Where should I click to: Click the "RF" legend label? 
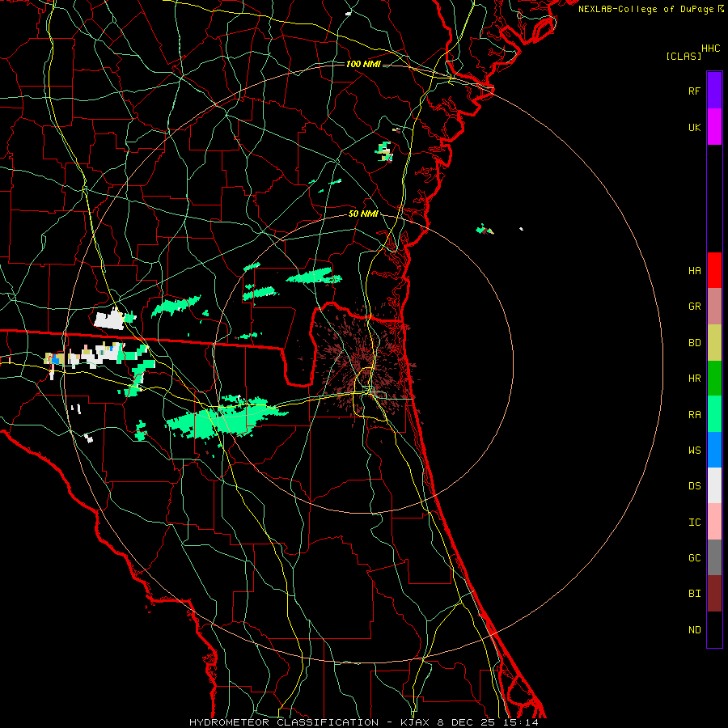pos(694,91)
